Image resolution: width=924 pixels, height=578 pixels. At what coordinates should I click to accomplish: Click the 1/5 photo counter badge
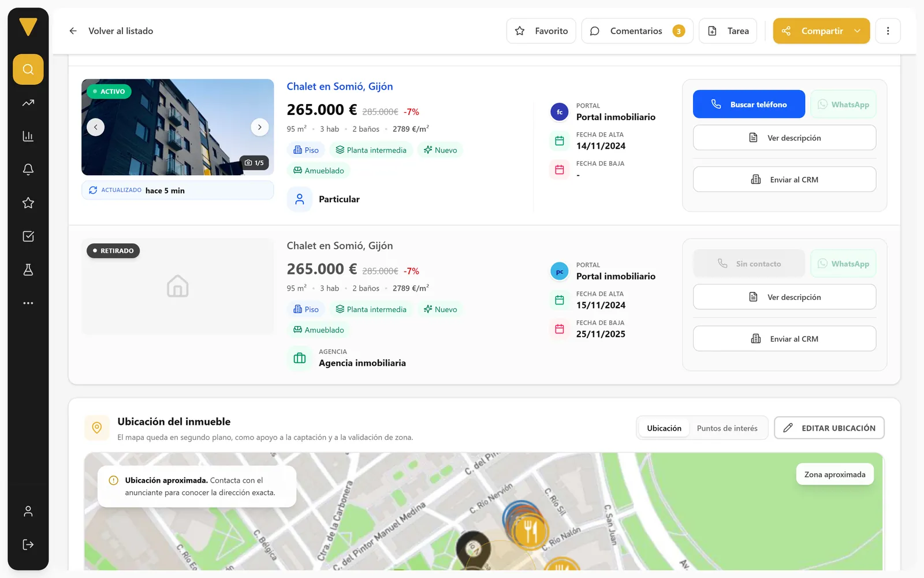pos(254,163)
